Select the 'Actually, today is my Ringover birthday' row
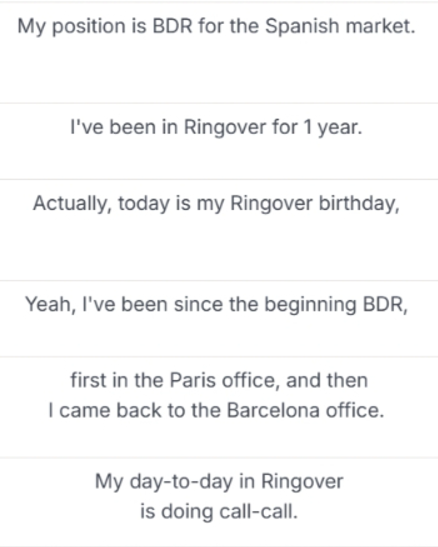The image size is (438, 547). click(x=219, y=230)
